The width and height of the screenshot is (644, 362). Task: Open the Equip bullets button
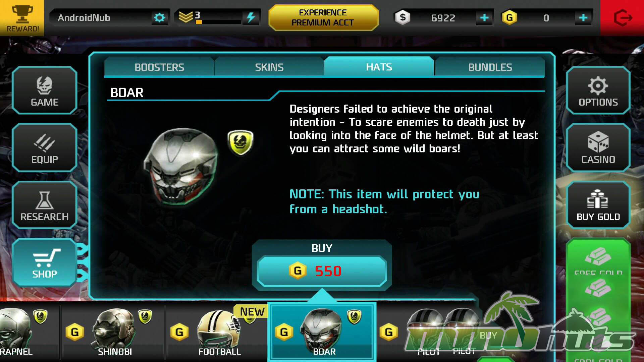[x=45, y=148]
